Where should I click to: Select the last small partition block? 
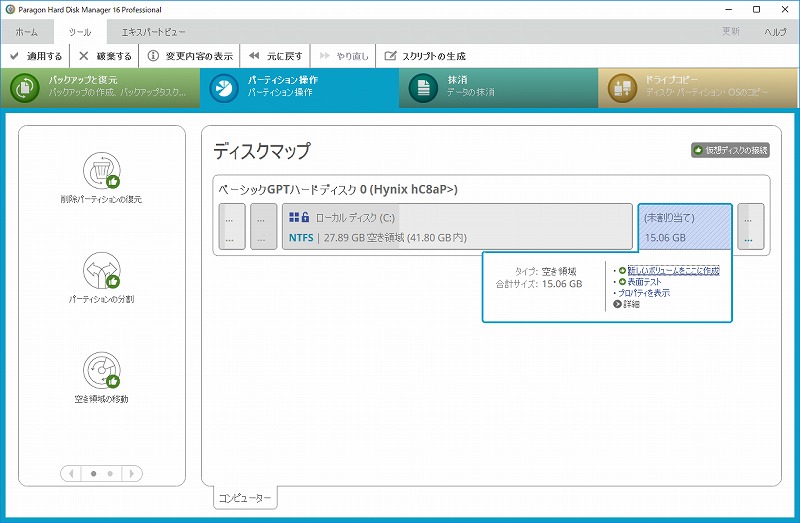(751, 227)
